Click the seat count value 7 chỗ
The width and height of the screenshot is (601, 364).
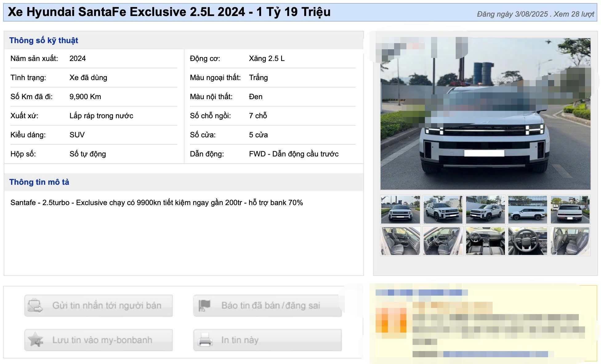[x=258, y=116]
